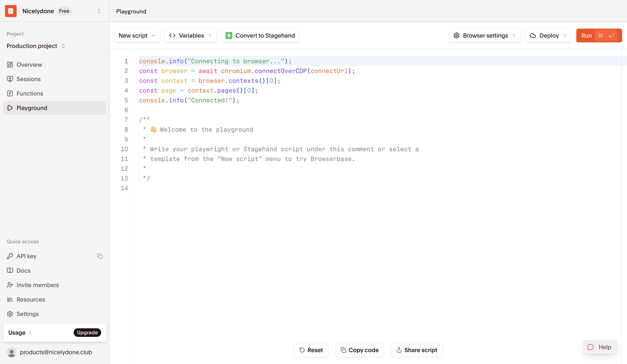This screenshot has height=364, width=627.
Task: Click the Browser settings gear icon
Action: coord(456,35)
